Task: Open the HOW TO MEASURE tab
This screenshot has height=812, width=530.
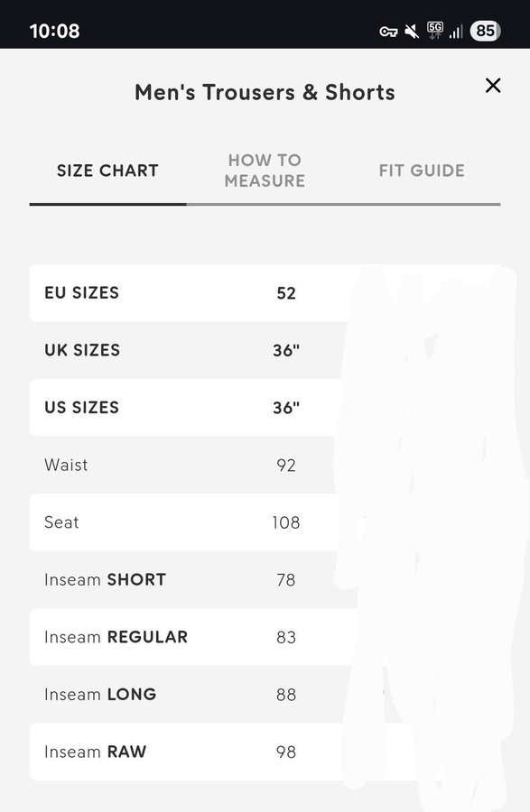Action: click(x=265, y=171)
